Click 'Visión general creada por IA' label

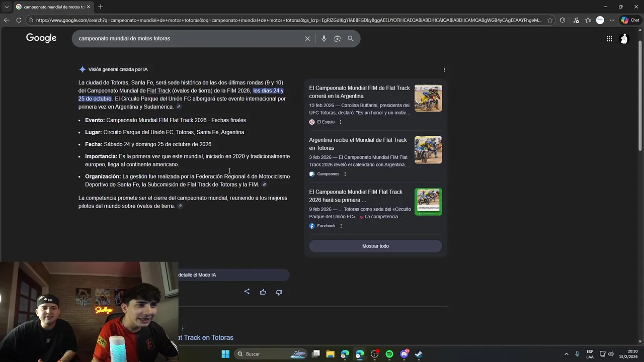click(118, 69)
